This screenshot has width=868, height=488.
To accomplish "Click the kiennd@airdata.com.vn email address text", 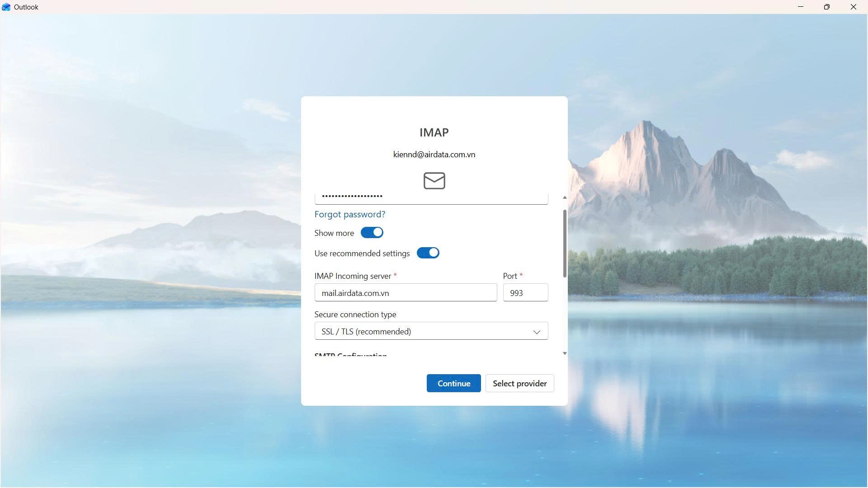I will [434, 155].
